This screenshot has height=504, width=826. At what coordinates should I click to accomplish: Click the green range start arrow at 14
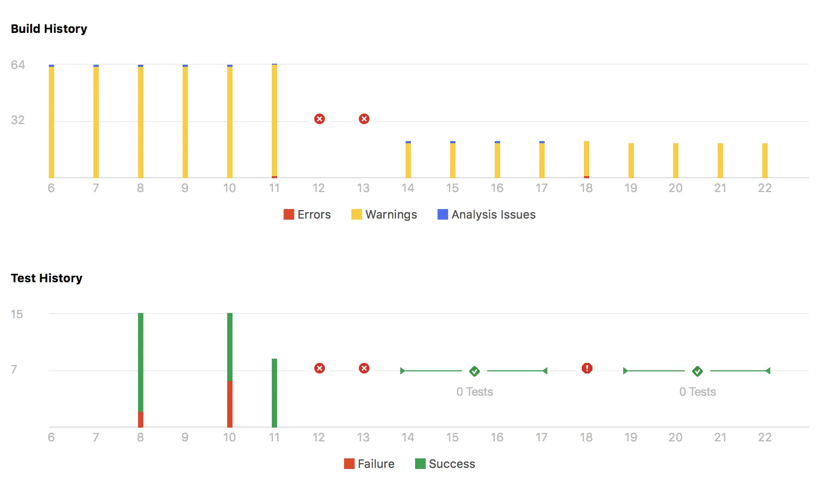click(x=403, y=371)
